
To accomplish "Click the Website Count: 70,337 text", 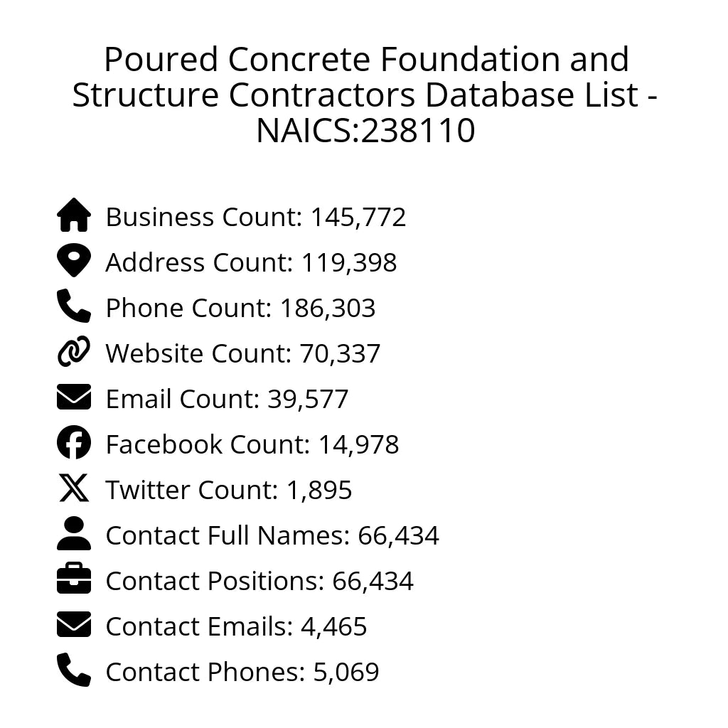I will 243,353.
